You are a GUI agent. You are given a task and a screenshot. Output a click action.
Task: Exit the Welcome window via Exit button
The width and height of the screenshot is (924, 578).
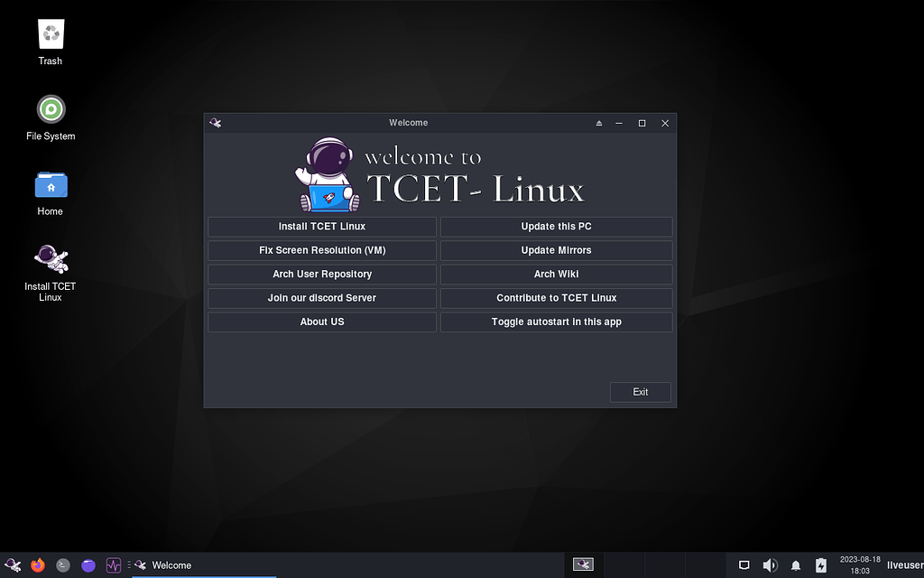click(640, 392)
